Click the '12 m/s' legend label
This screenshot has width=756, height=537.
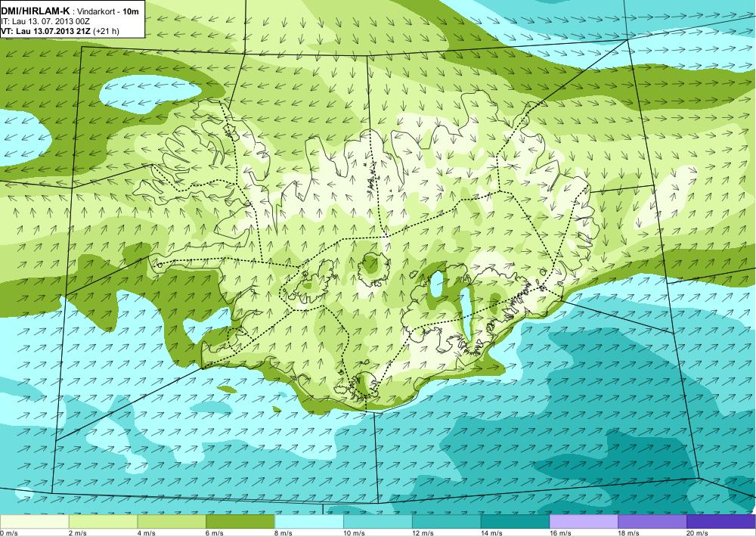tap(423, 533)
